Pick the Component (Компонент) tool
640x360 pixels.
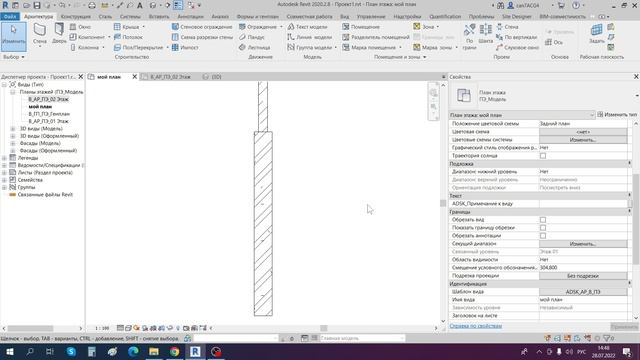point(87,37)
